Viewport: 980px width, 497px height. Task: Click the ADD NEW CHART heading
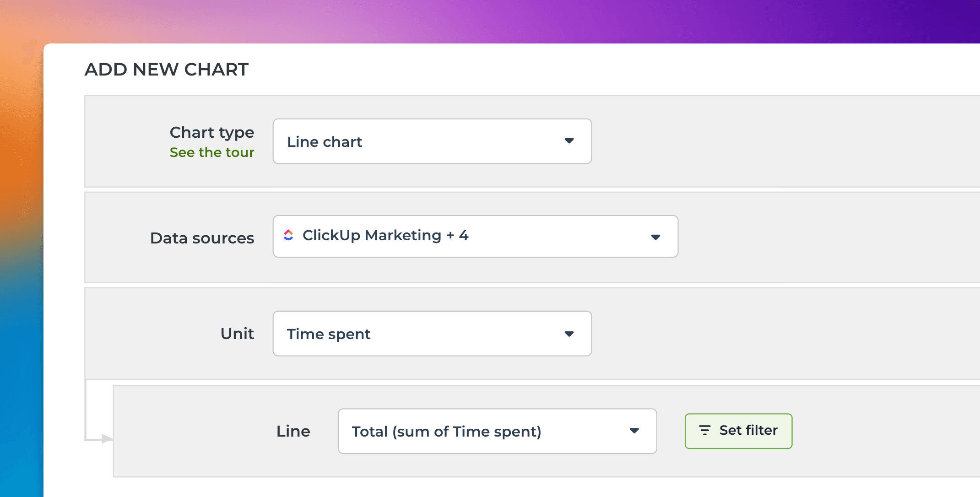click(x=167, y=70)
